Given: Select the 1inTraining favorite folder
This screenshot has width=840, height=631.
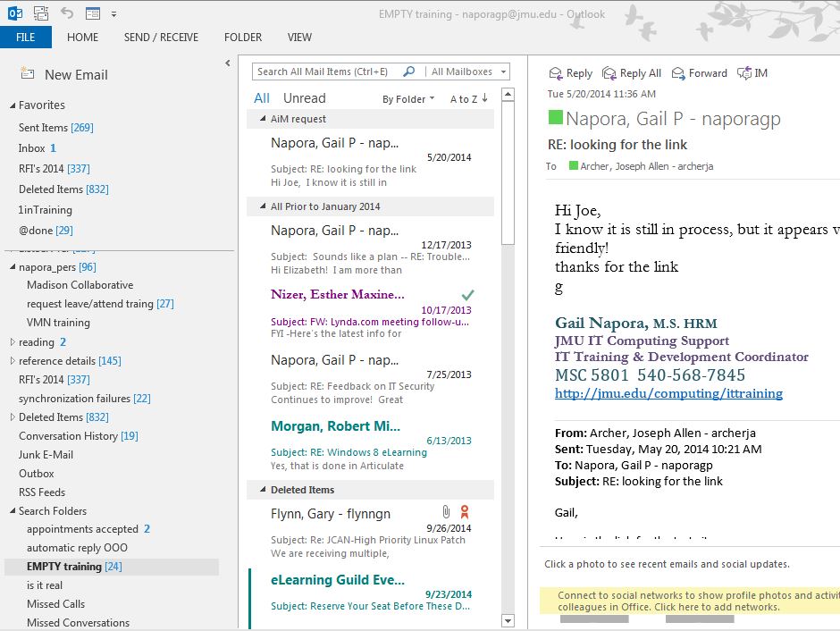Looking at the screenshot, I should pos(45,210).
